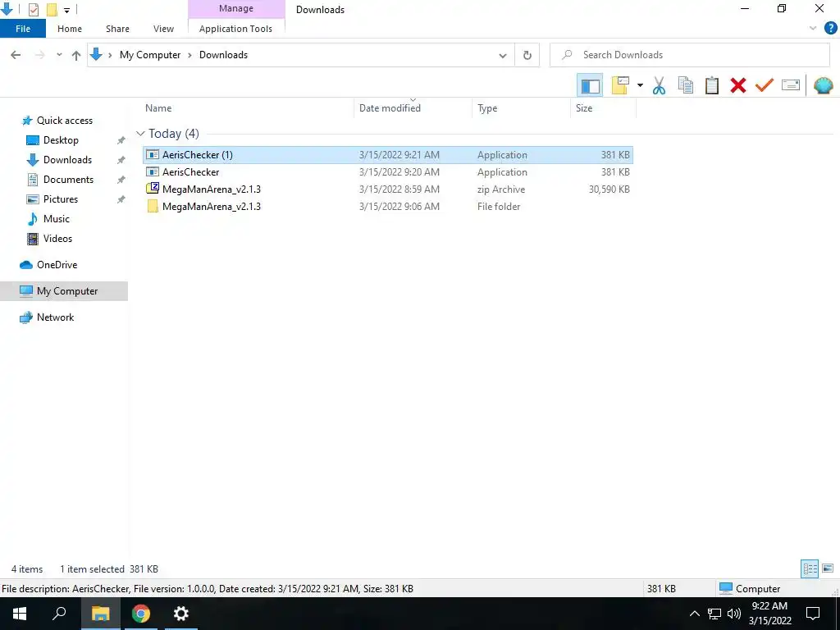Click the yellow folder icon of MegaManArena_v2.1.3
This screenshot has height=630, width=840.
click(153, 206)
